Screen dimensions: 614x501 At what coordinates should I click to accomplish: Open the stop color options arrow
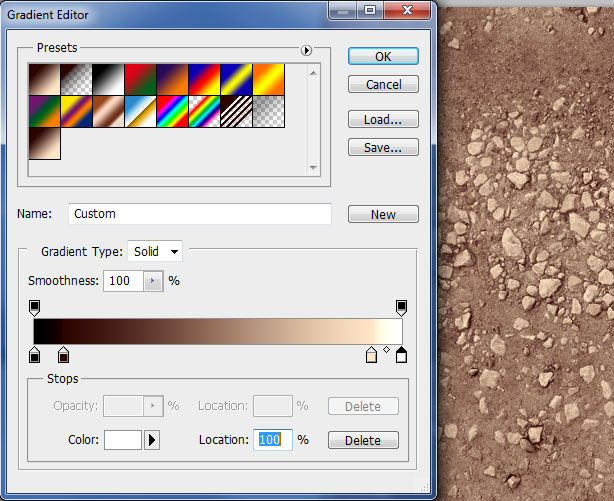153,440
